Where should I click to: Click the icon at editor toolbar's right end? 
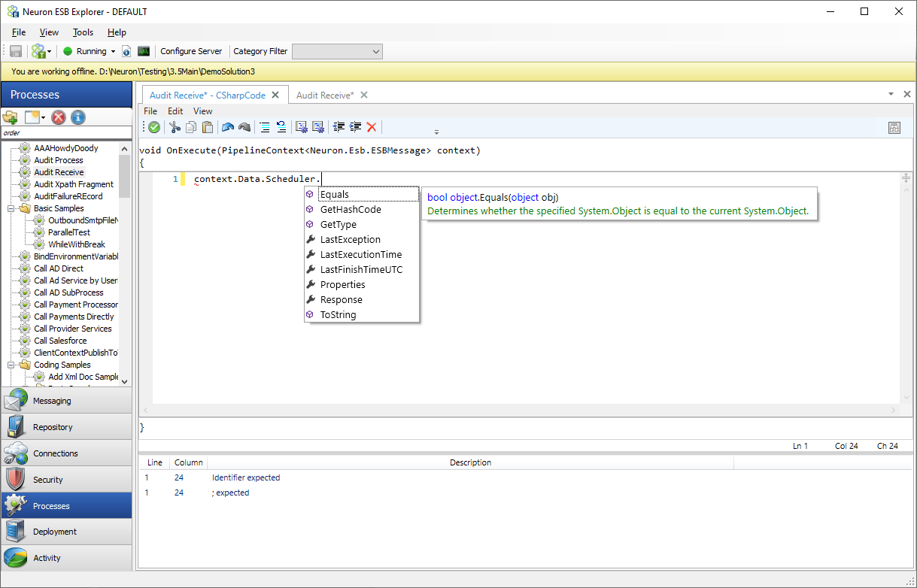click(894, 127)
